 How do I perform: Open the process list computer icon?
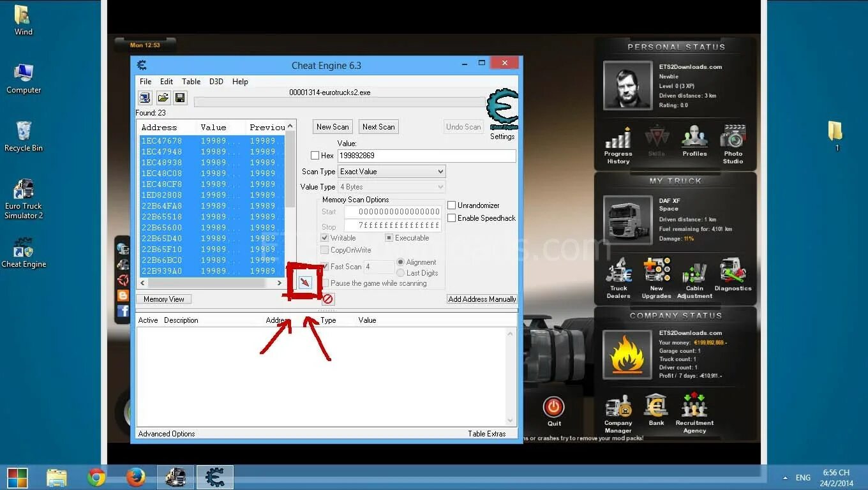pyautogui.click(x=145, y=98)
